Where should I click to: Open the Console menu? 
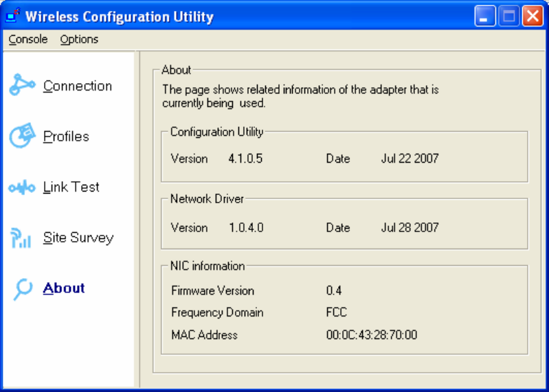[x=28, y=39]
